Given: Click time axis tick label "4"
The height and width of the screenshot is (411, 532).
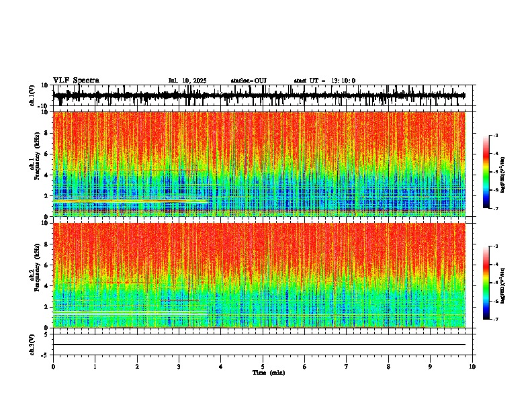Looking at the screenshot, I should tap(221, 367).
